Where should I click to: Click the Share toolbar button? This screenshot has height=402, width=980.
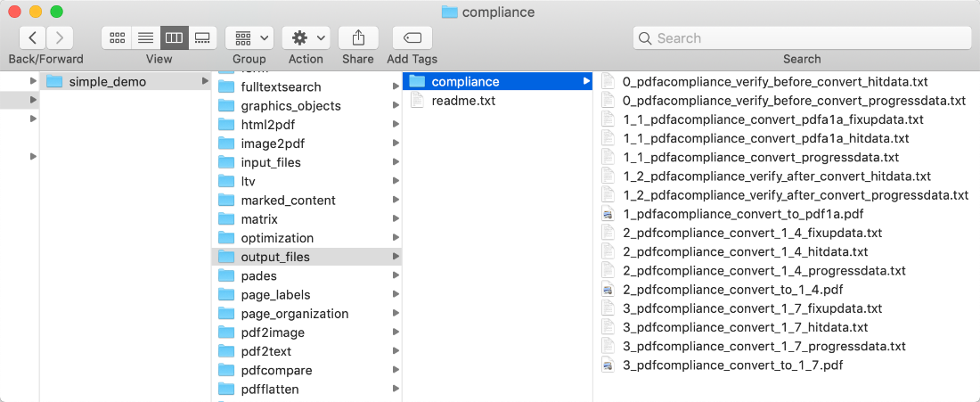tap(358, 37)
